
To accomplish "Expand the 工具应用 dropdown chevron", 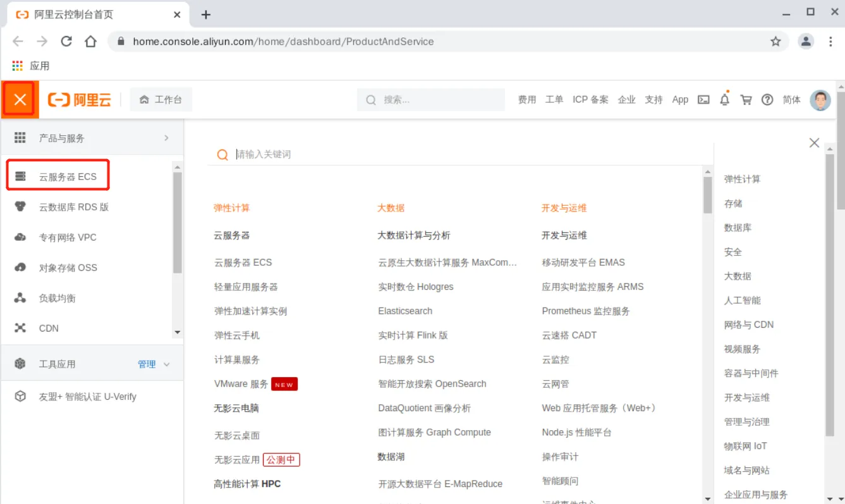I will coord(167,364).
